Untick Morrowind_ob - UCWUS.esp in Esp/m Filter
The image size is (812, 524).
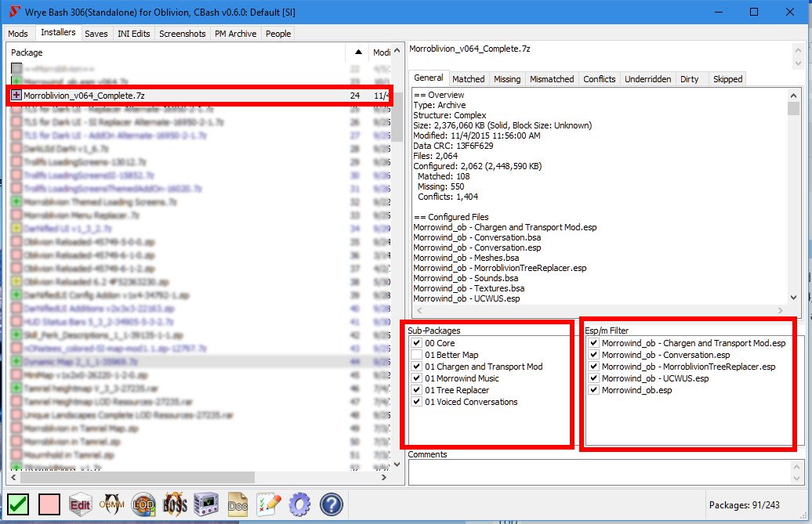tap(594, 378)
